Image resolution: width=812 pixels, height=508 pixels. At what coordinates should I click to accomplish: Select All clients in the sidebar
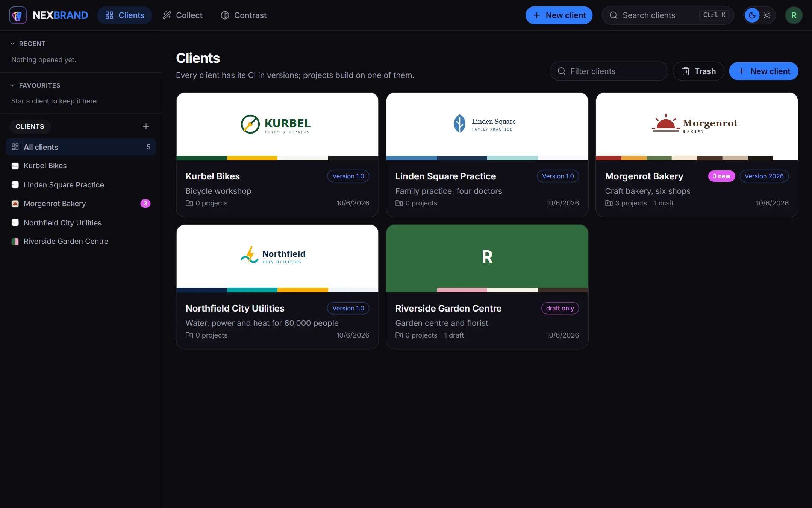pyautogui.click(x=81, y=147)
